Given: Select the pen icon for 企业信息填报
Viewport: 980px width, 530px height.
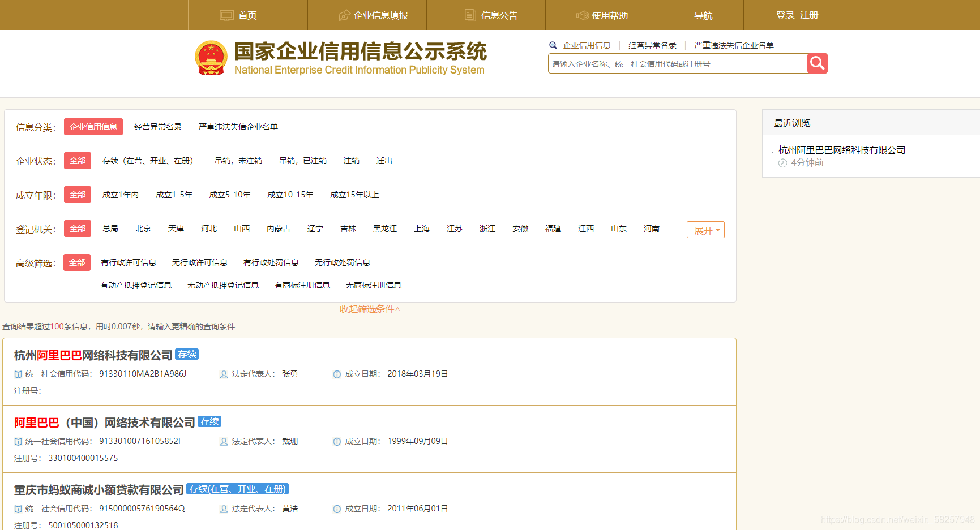Looking at the screenshot, I should pos(344,15).
